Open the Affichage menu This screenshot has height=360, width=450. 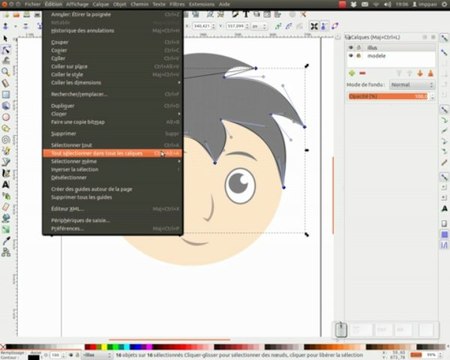pyautogui.click(x=77, y=4)
